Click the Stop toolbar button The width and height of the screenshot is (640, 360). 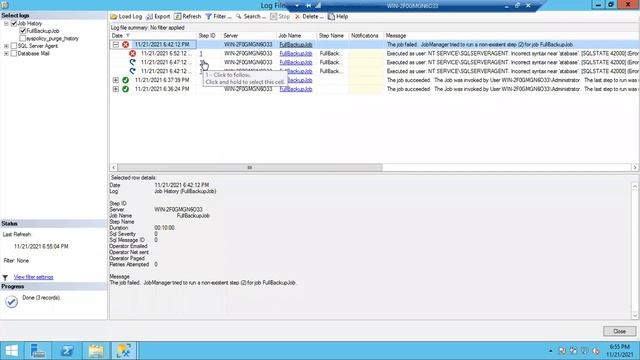coord(280,16)
